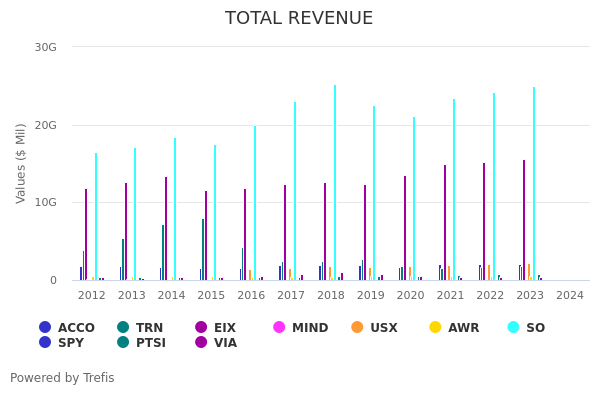Click the TOTAL REVENUE chart title
This screenshot has width=600, height=400.
(x=299, y=18)
